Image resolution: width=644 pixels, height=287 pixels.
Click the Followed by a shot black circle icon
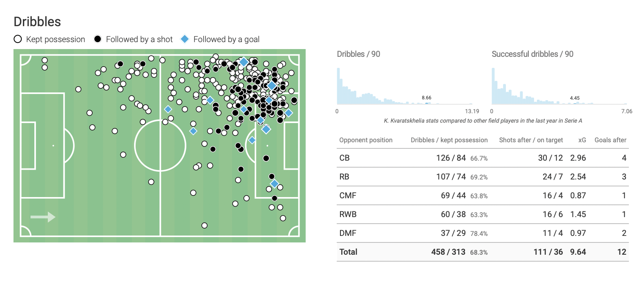click(x=98, y=39)
